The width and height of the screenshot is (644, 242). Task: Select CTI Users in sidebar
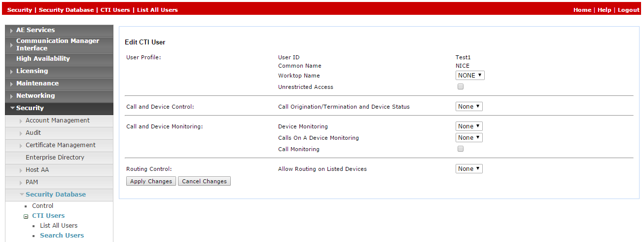click(48, 216)
